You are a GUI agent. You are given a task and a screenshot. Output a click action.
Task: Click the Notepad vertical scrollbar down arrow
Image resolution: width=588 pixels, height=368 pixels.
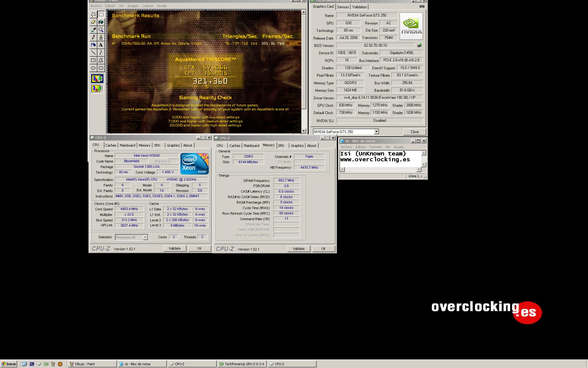[424, 165]
